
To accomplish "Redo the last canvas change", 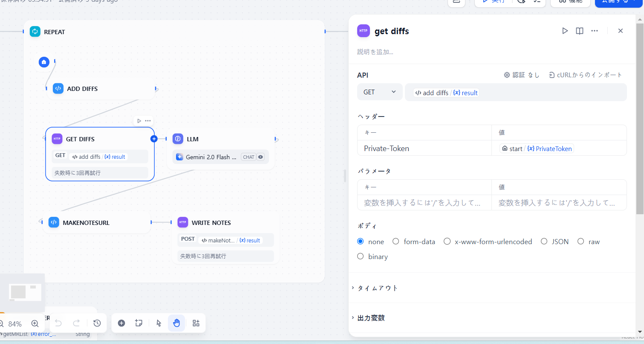I will point(76,323).
